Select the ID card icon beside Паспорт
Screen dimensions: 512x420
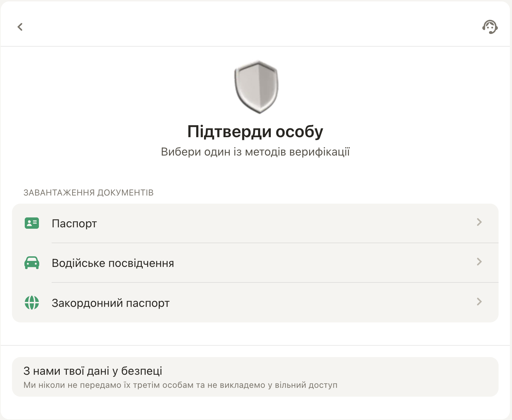click(32, 223)
